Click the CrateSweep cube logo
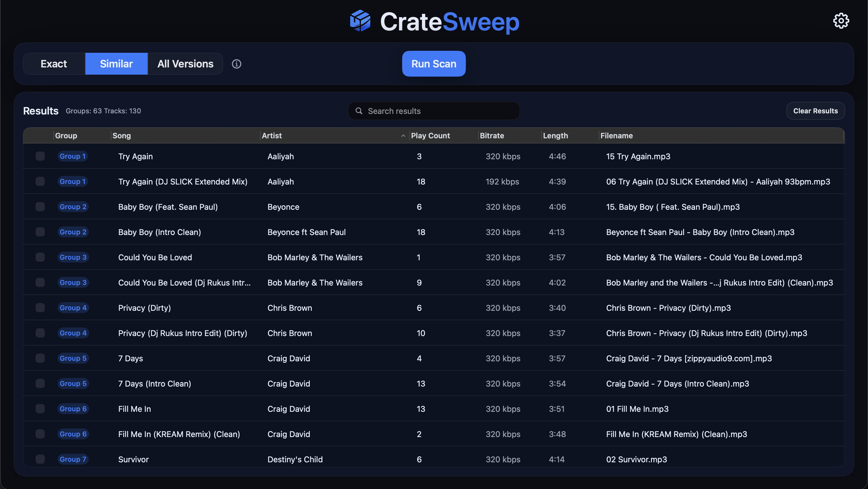 point(360,21)
